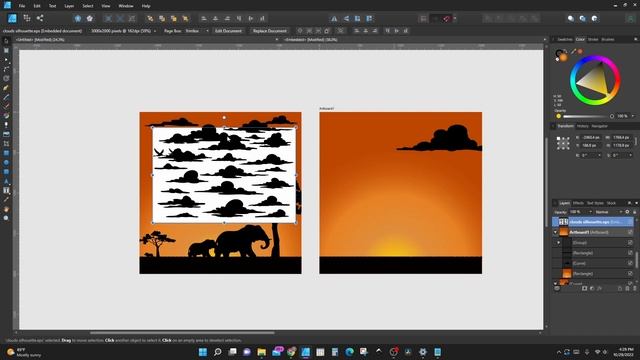640x360 pixels.
Task: Open the rotation R dropdown in Transform
Action: click(x=599, y=156)
